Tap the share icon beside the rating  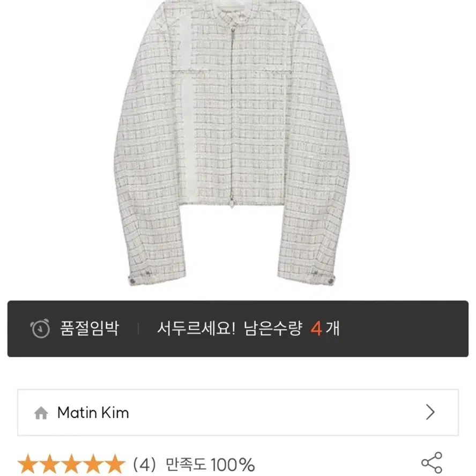(x=432, y=463)
